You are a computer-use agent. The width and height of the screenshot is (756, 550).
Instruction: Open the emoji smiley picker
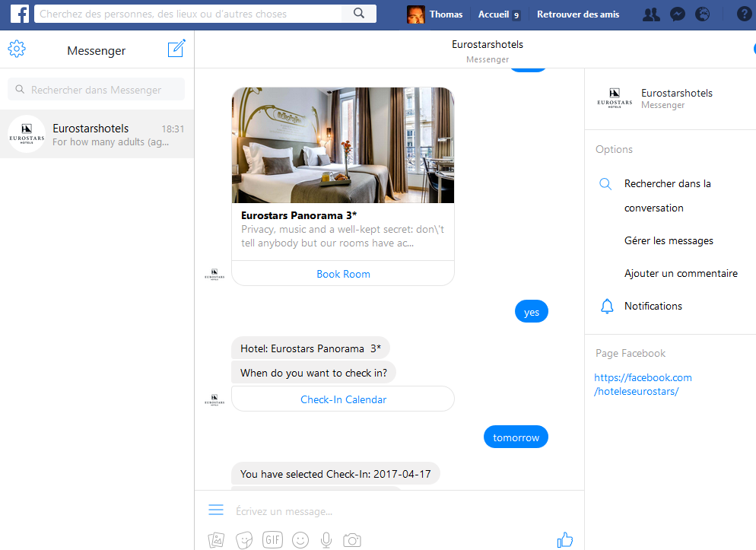[x=300, y=540]
